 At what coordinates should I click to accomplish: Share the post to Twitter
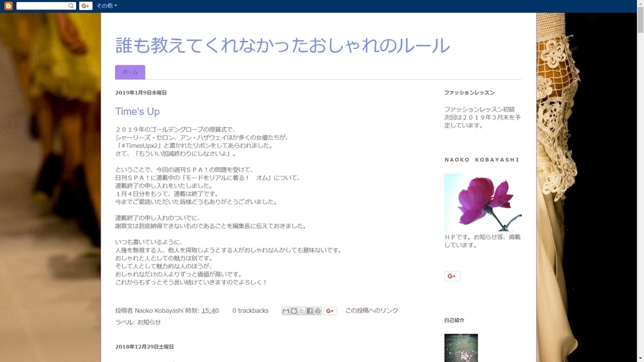coord(302,311)
